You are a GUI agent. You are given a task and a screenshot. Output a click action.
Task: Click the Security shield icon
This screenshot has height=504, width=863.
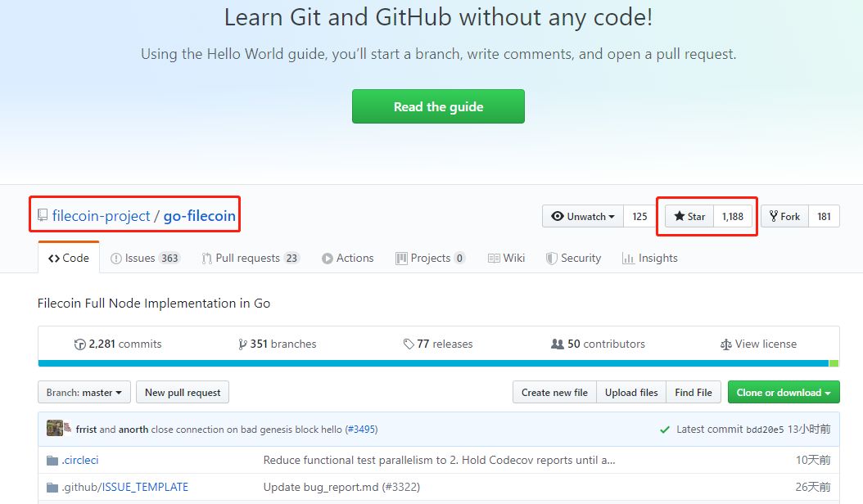pos(551,258)
